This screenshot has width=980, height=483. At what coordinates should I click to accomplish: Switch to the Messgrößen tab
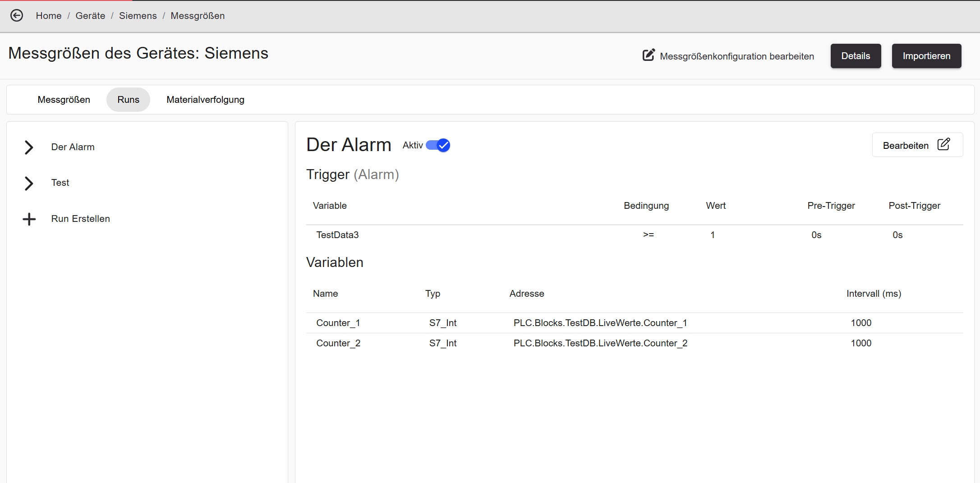point(64,100)
